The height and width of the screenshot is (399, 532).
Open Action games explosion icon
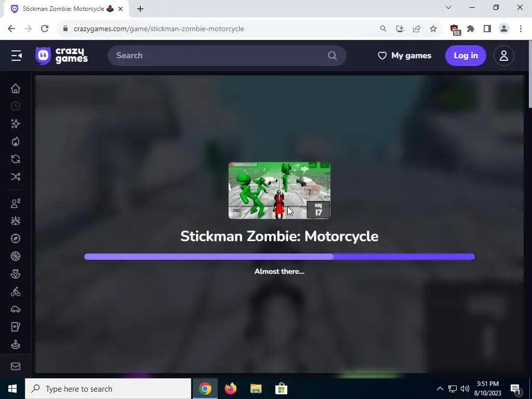click(16, 221)
